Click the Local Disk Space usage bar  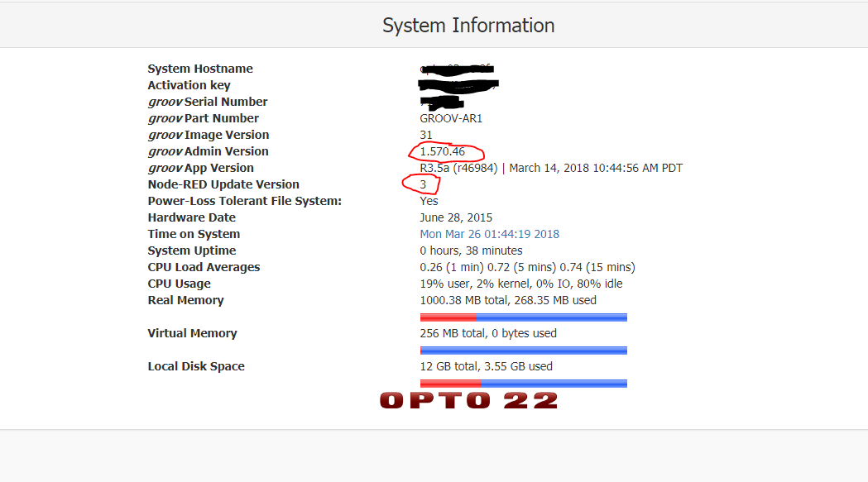click(524, 384)
